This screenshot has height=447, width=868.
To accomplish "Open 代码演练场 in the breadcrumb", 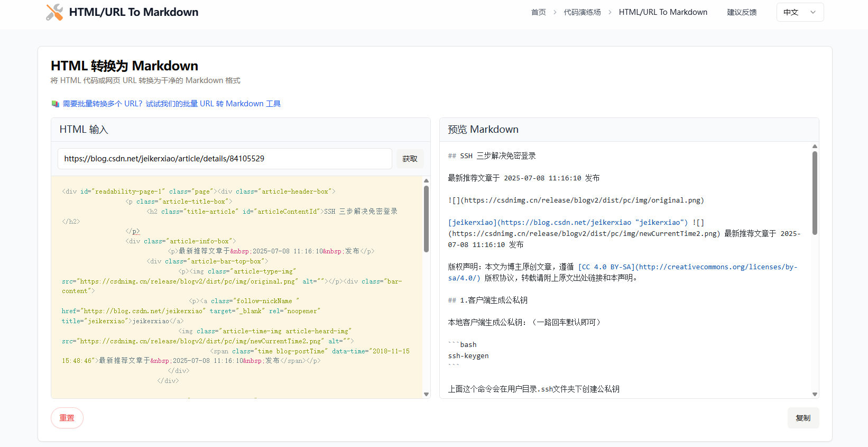I will [582, 12].
